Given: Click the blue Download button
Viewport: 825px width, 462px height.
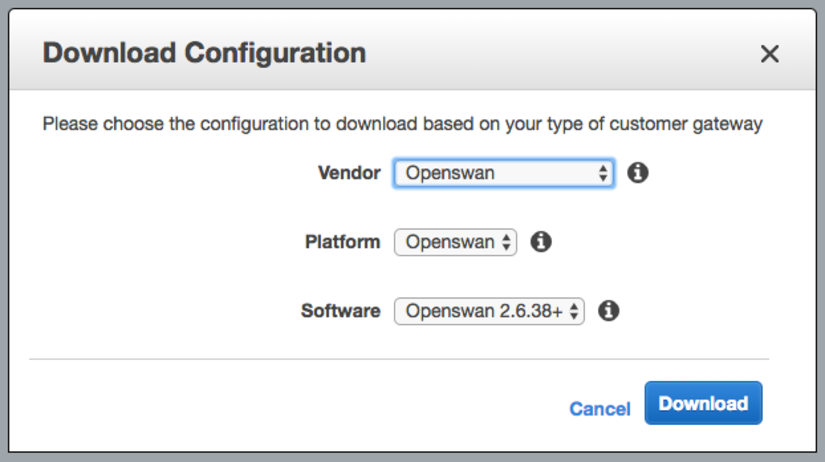Looking at the screenshot, I should tap(703, 403).
